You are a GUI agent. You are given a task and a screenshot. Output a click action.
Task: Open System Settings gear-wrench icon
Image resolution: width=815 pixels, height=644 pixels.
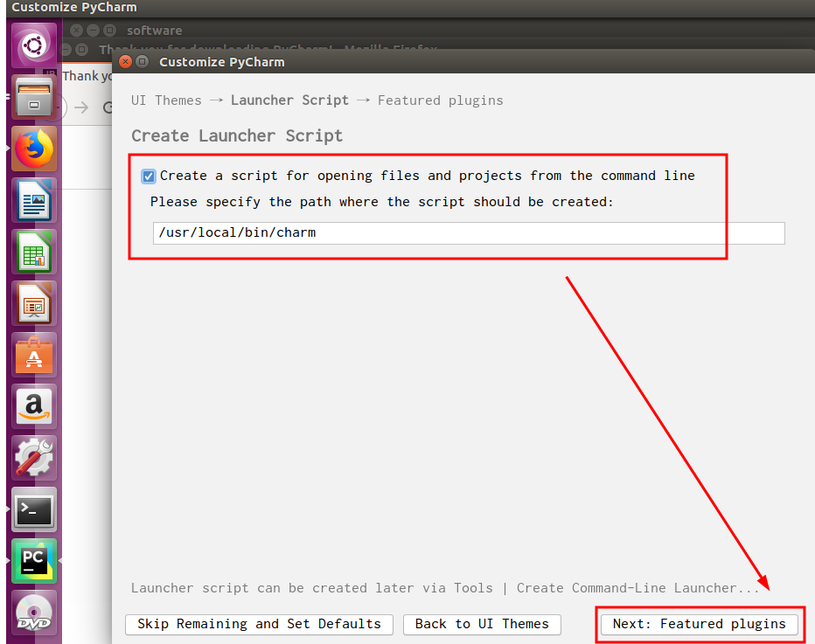[x=34, y=458]
